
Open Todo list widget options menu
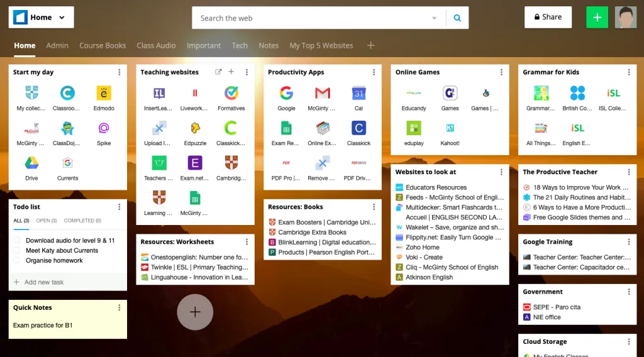pyautogui.click(x=119, y=207)
